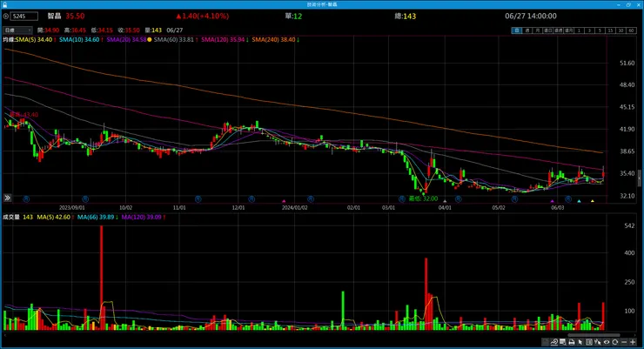Click the print icon in bottom toolbar
The image size is (644, 349).
tap(571, 342)
